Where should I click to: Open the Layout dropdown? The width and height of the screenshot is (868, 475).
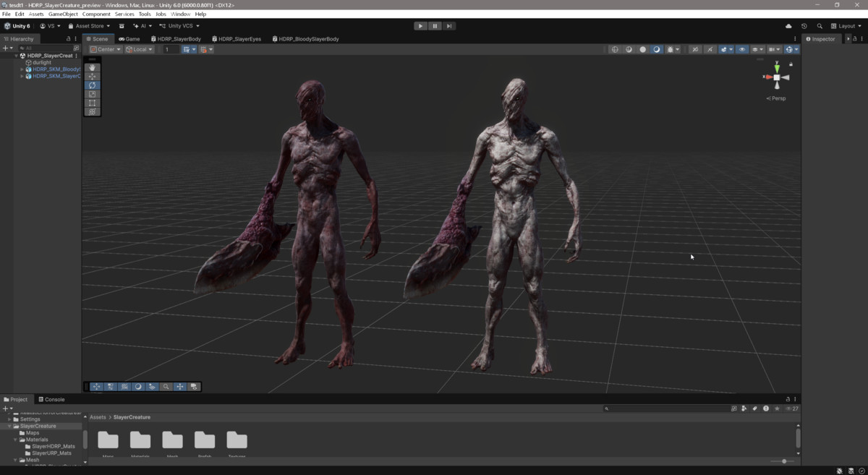coord(847,26)
